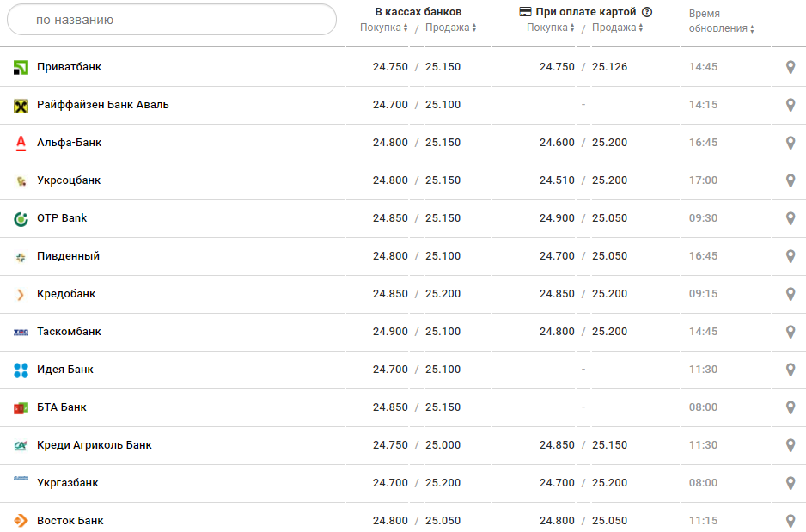Click the Райффайзен Банк Аваль logo
The width and height of the screenshot is (806, 532).
21,105
